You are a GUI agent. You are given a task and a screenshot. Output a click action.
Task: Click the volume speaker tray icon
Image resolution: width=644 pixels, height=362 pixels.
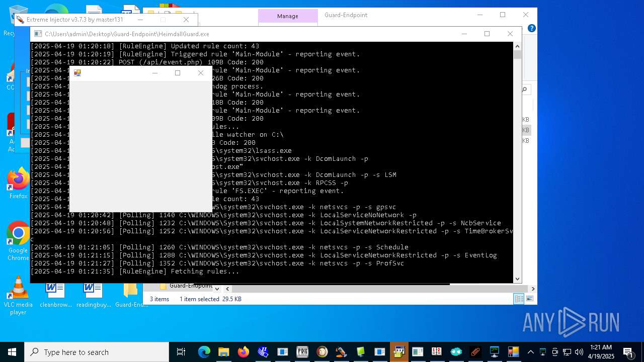(x=579, y=352)
